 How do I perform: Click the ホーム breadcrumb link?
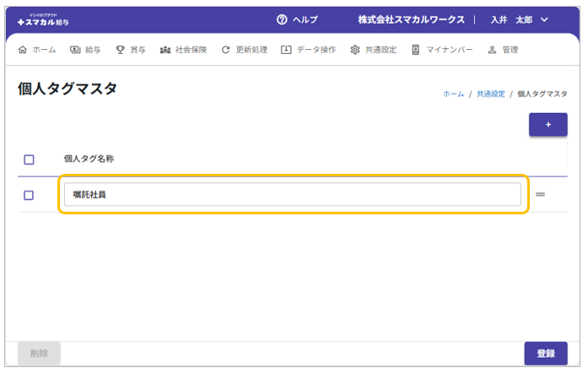(x=453, y=94)
